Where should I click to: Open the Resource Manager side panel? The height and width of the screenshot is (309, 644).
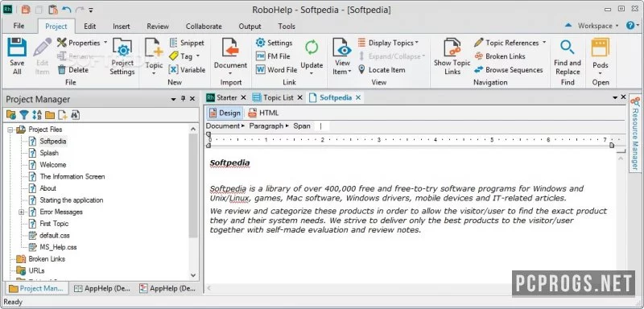click(x=635, y=134)
